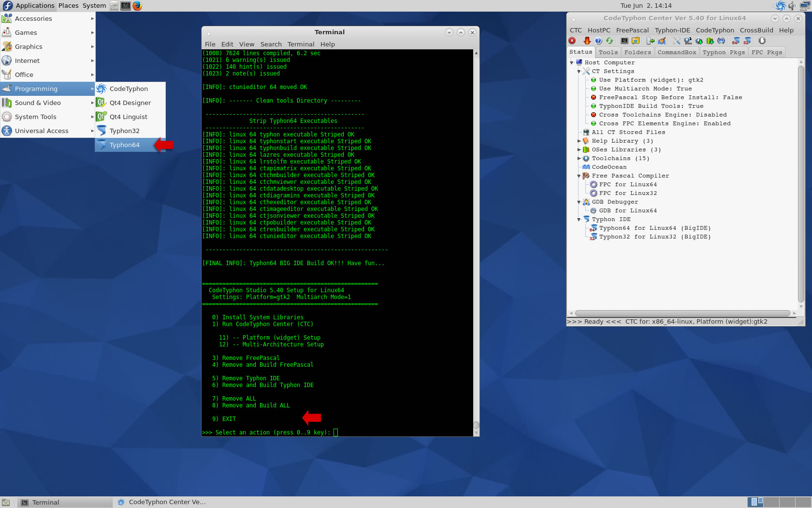The width and height of the screenshot is (812, 508).
Task: Open the CommandBox tab
Action: click(x=677, y=52)
